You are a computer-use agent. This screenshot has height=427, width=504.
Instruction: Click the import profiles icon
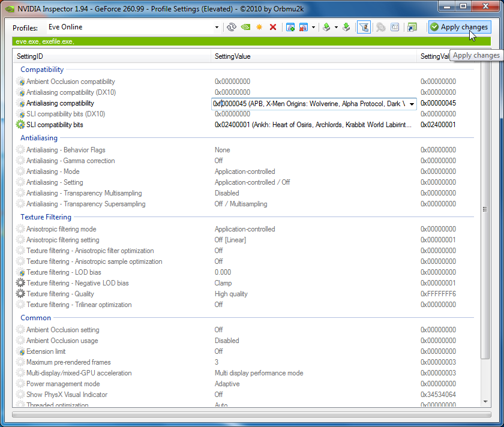346,27
